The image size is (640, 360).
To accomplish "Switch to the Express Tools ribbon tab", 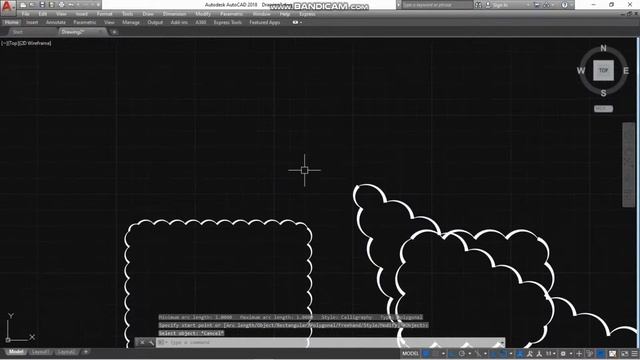I will 228,22.
